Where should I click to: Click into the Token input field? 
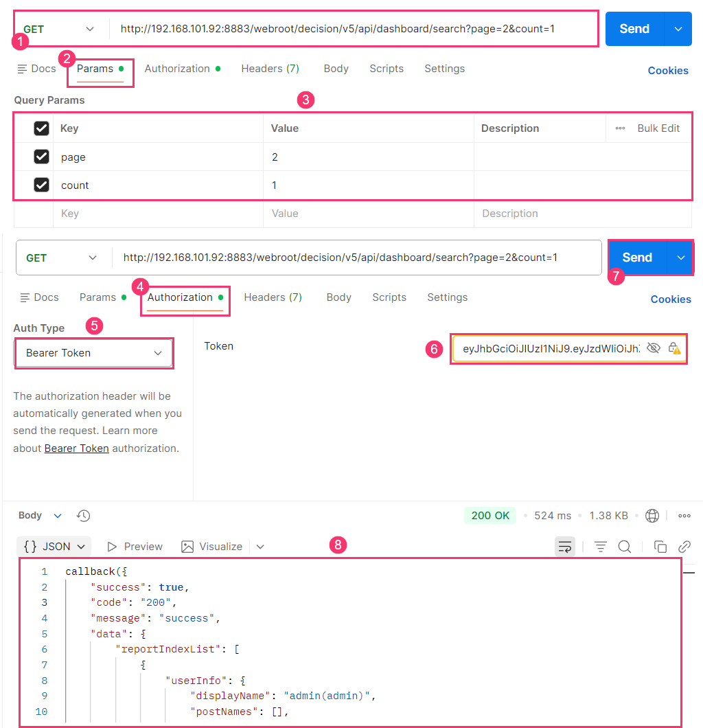[549, 349]
